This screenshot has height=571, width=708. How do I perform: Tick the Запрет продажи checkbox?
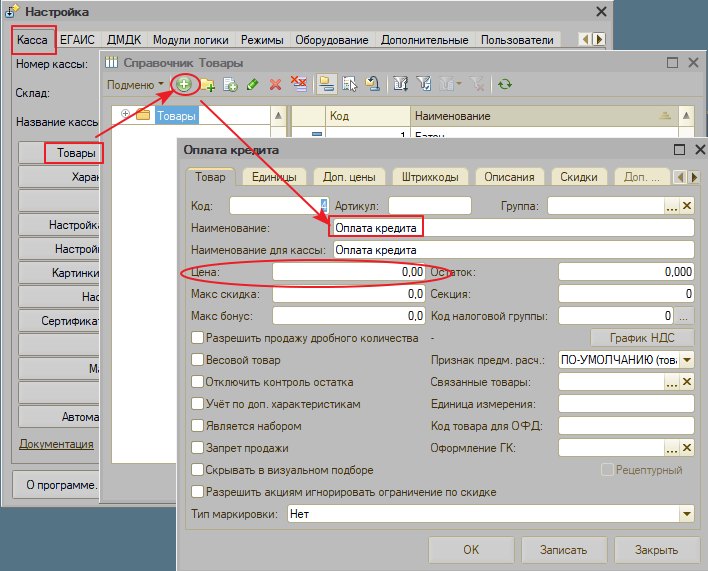coord(197,448)
